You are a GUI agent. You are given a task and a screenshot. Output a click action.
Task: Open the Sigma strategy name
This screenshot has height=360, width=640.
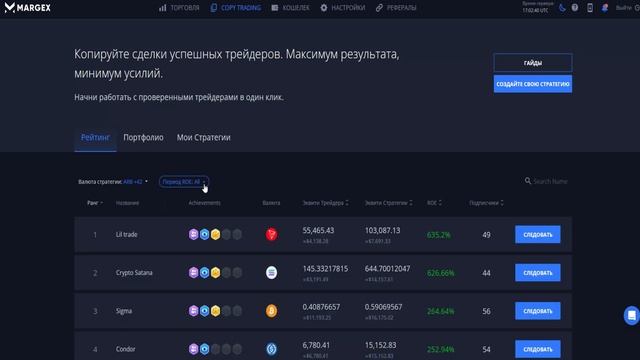click(124, 311)
